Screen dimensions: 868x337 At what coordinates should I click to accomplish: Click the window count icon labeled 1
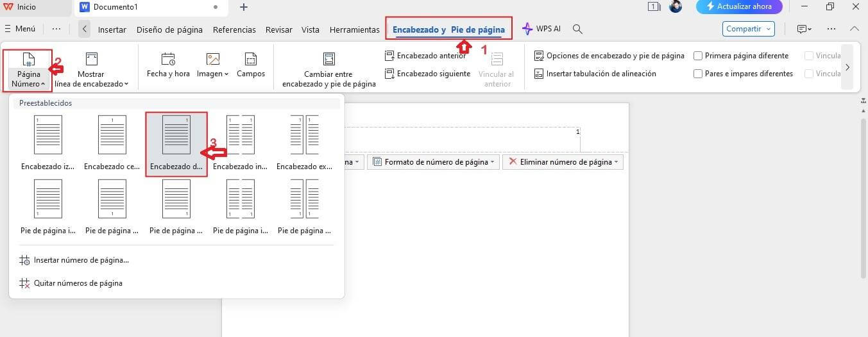(x=654, y=7)
